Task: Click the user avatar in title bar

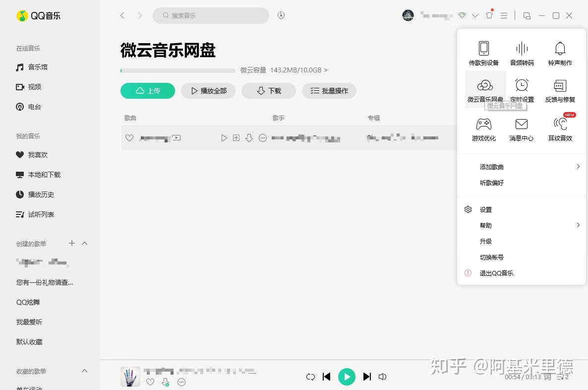Action: point(408,15)
